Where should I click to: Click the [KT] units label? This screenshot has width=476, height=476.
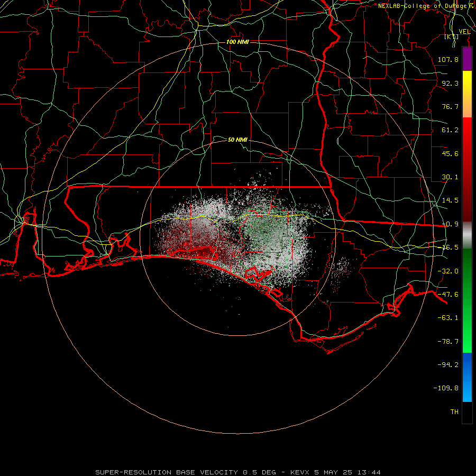[x=452, y=36]
